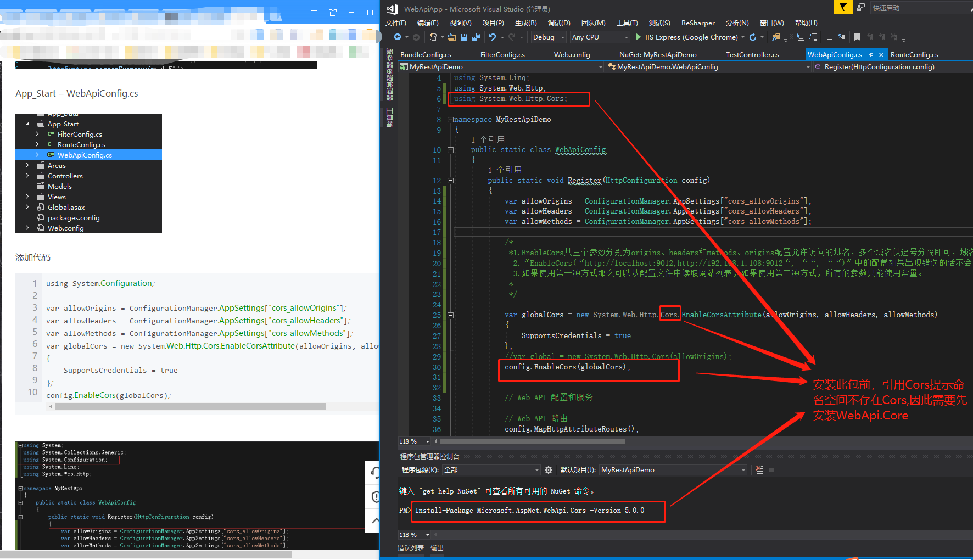973x560 pixels.
Task: Click the shield icon on the browser side panel
Action: (376, 497)
